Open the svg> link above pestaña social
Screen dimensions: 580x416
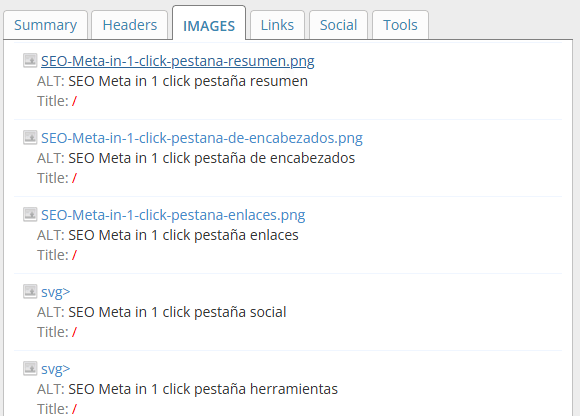[x=55, y=292]
